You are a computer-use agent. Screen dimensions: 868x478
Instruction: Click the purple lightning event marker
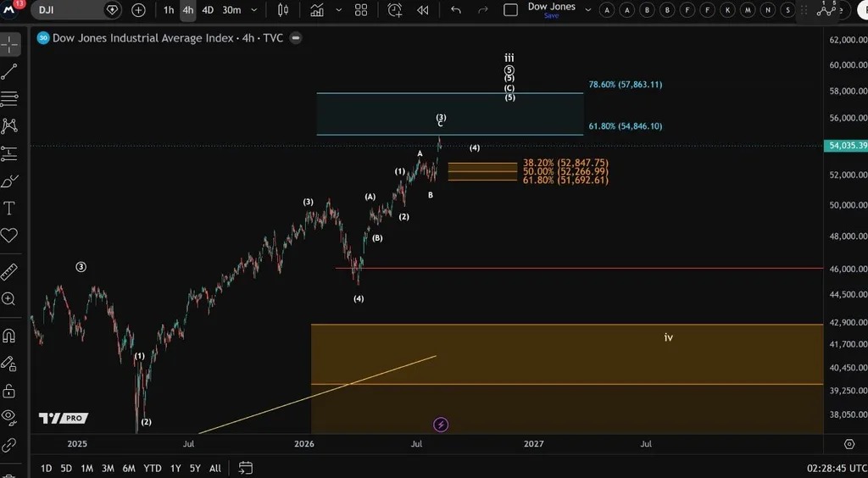click(x=441, y=425)
